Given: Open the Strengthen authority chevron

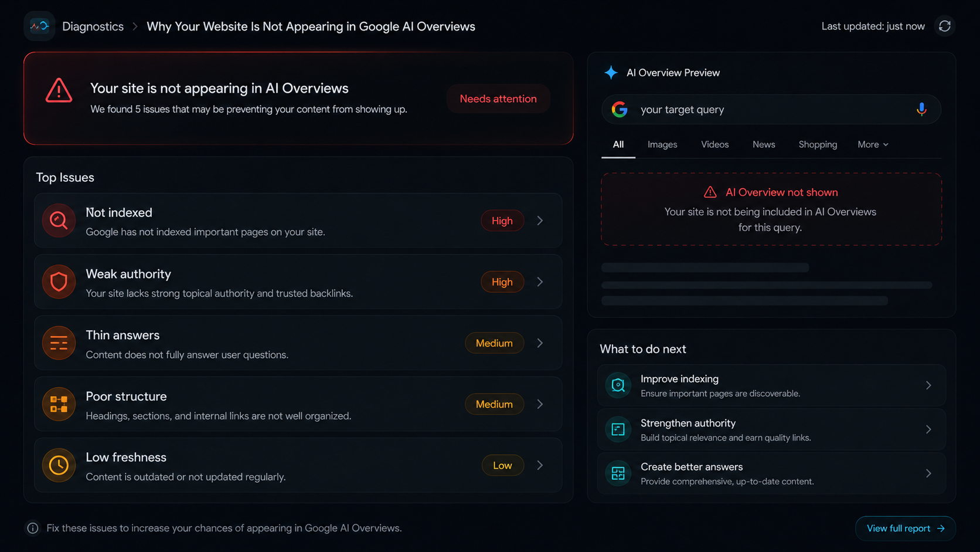Looking at the screenshot, I should pos(928,429).
